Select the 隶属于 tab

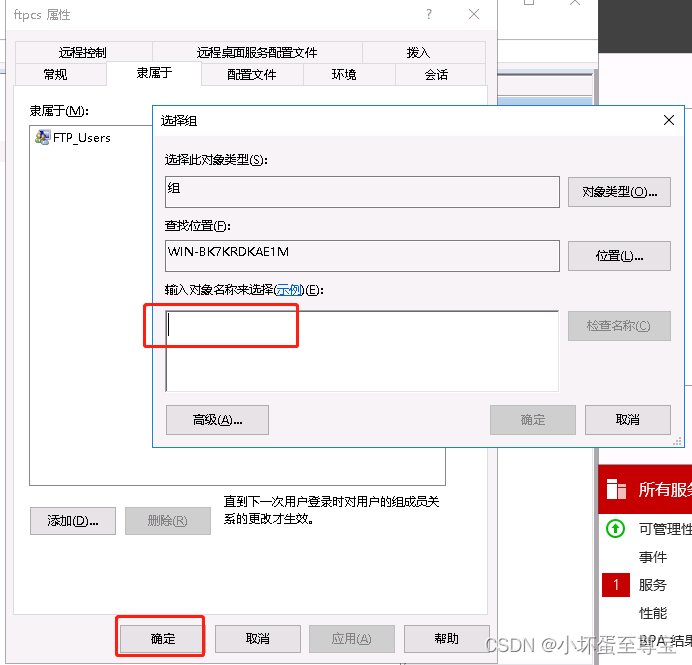[154, 73]
